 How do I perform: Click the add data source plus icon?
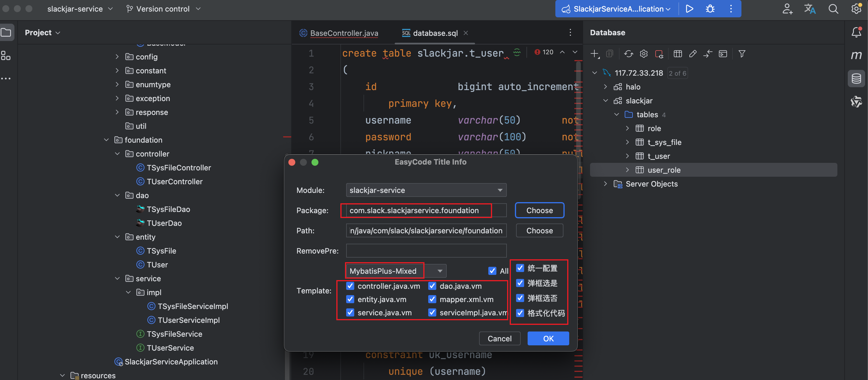coord(594,54)
